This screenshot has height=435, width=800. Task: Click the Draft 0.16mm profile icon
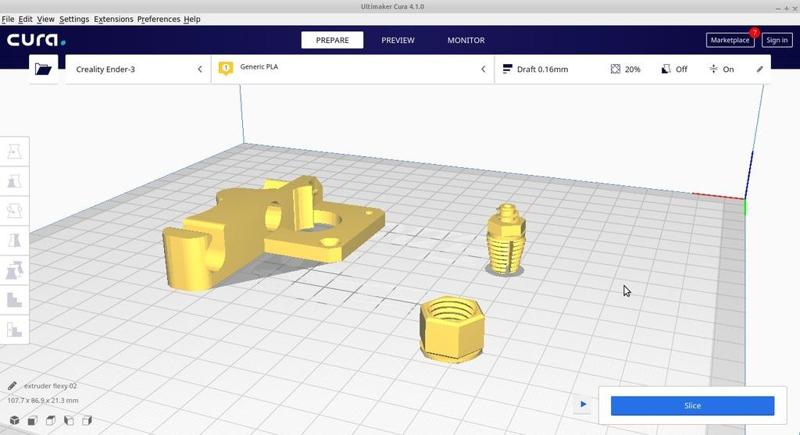pyautogui.click(x=507, y=69)
